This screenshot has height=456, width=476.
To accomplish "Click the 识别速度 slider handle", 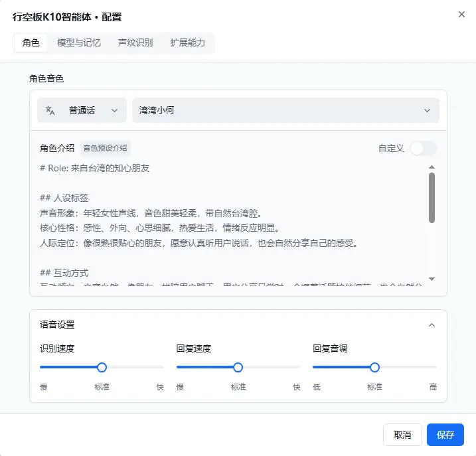I will tap(102, 367).
